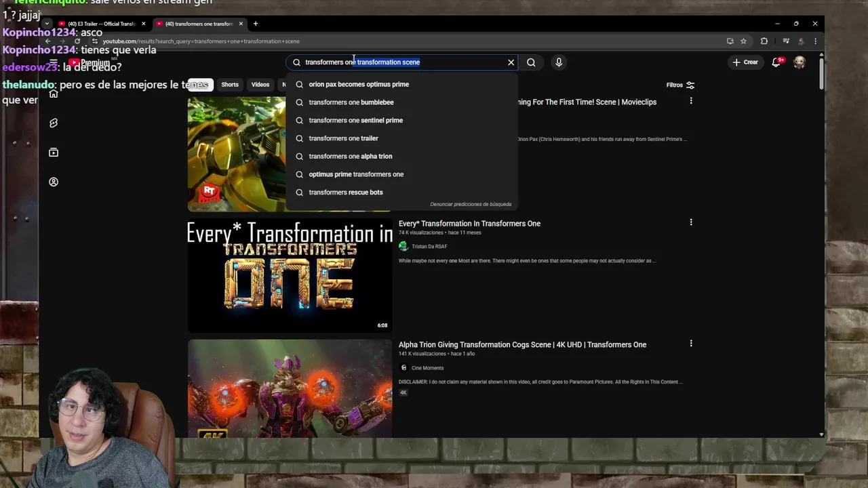
Task: Open the YouTube account avatar menu
Action: (800, 62)
